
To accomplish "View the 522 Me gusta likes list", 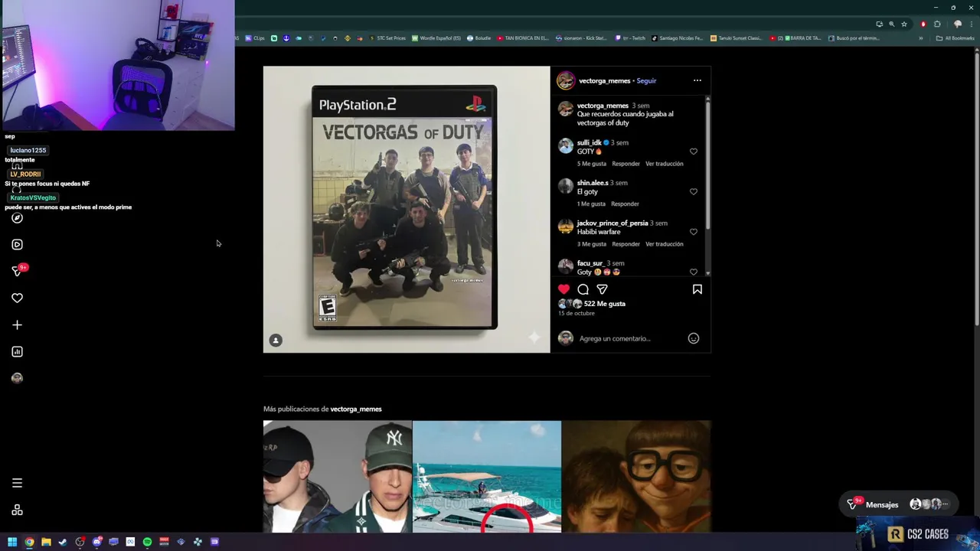I will point(605,304).
